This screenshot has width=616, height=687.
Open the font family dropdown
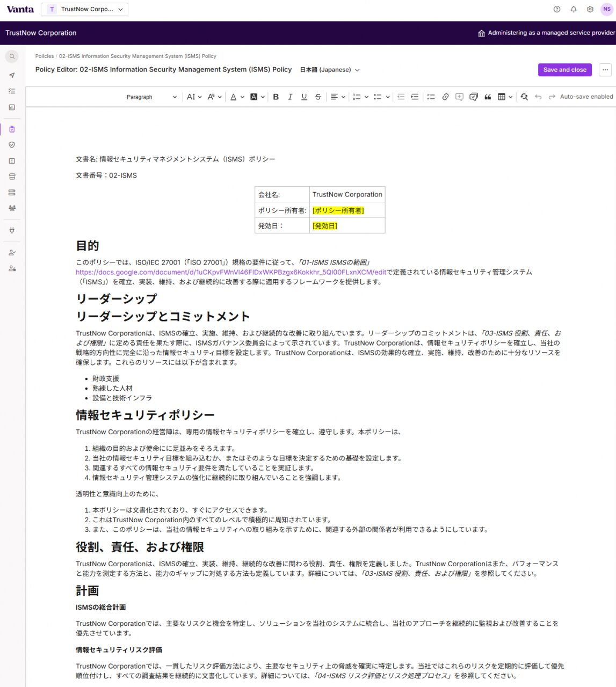pos(214,97)
